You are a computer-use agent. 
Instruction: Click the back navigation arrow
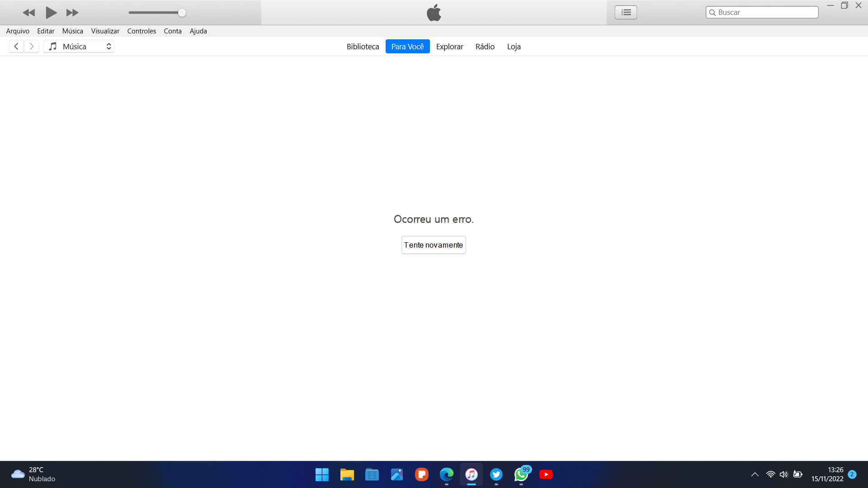pyautogui.click(x=16, y=47)
